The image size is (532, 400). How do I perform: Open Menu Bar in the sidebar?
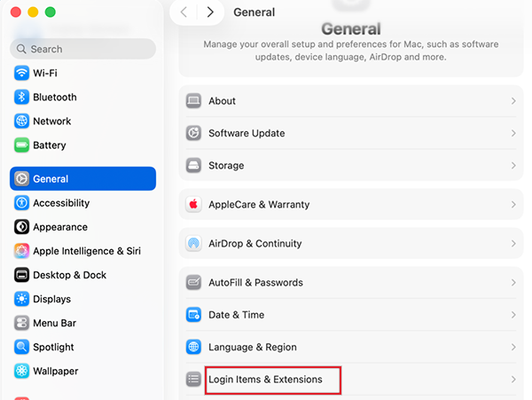pos(55,323)
